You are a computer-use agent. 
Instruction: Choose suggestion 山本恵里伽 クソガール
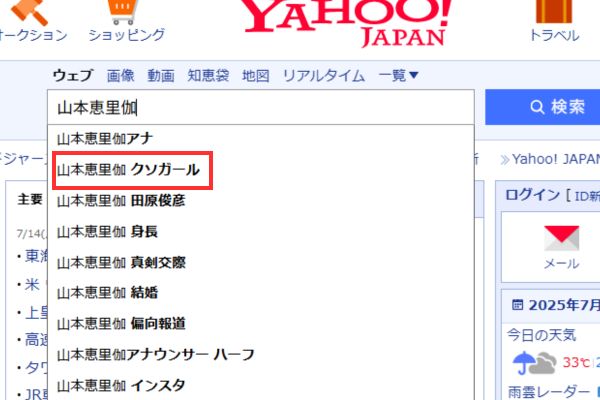pos(261,170)
